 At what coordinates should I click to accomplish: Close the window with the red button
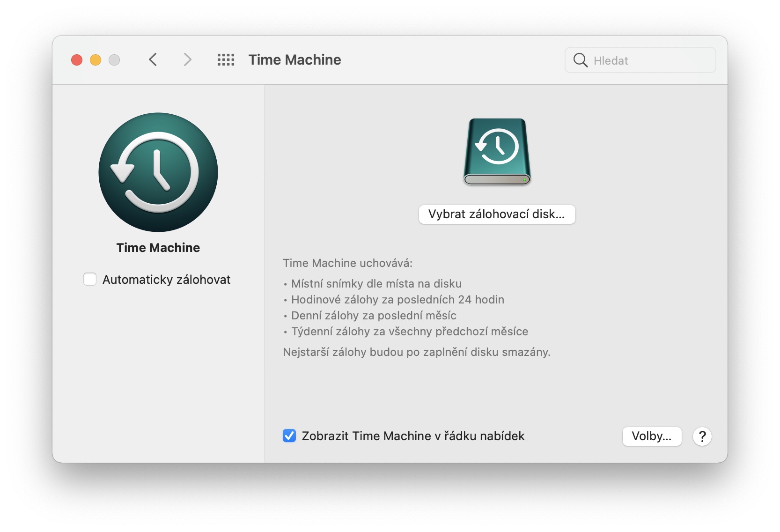point(77,60)
